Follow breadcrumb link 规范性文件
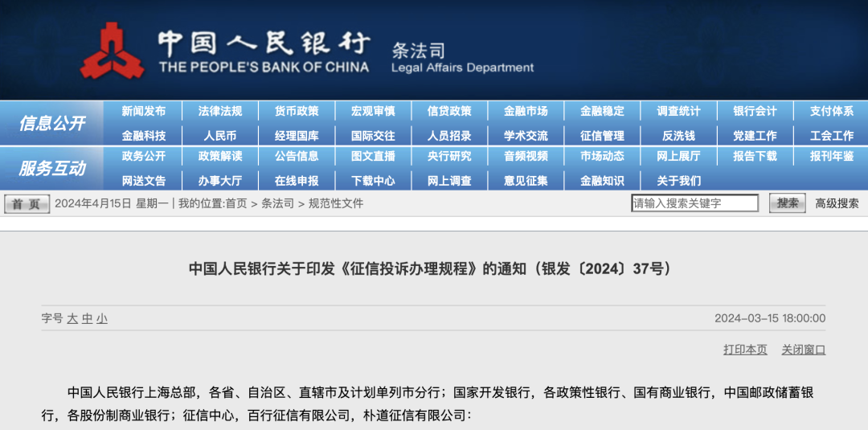This screenshot has width=868, height=430. [336, 203]
